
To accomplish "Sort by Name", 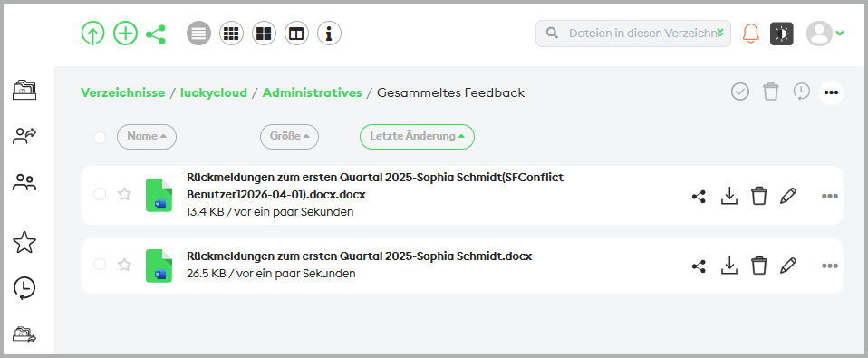I will click(147, 137).
